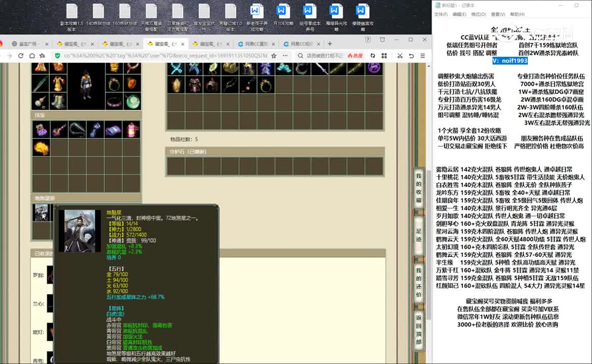This screenshot has height=364, width=592.
Task: Go to the browser home page
Action: tap(32, 56)
